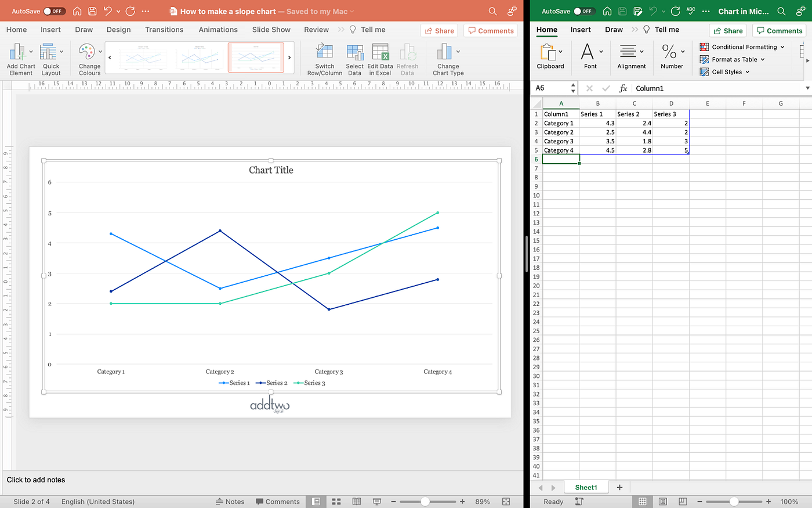Switch to slide sorter view in PowerPoint
The width and height of the screenshot is (812, 508).
tap(336, 502)
